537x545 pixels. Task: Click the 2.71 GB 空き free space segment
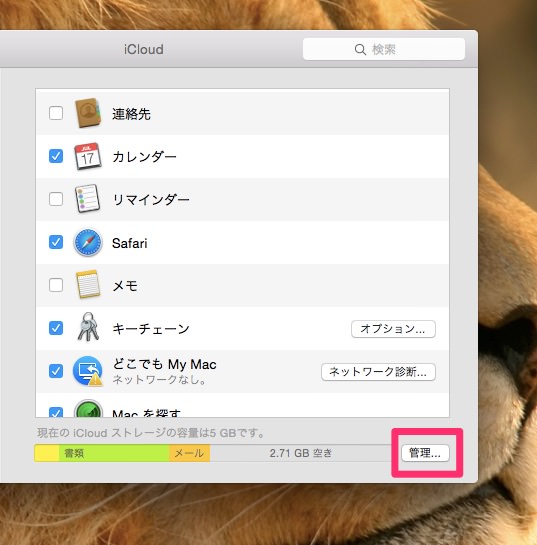point(301,453)
